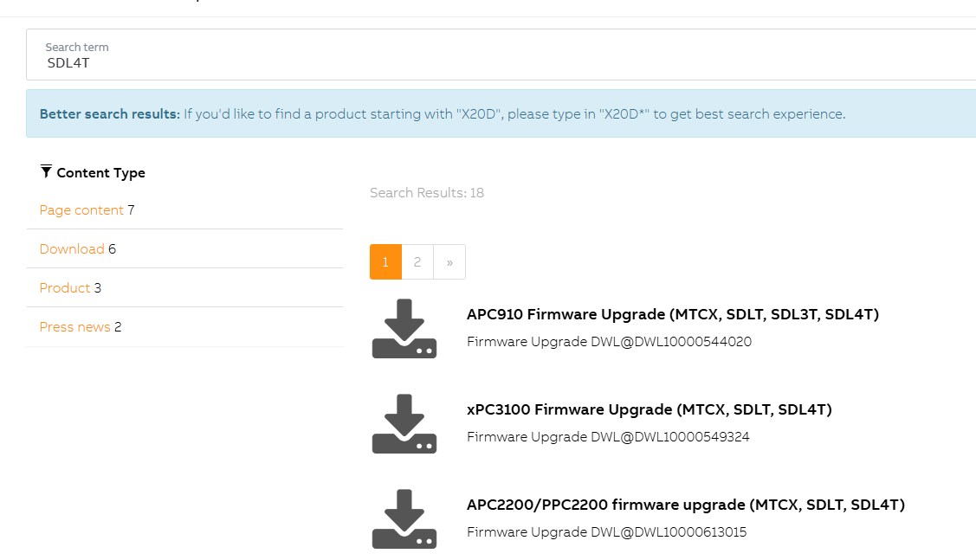Click the Search term input field

click(502, 62)
